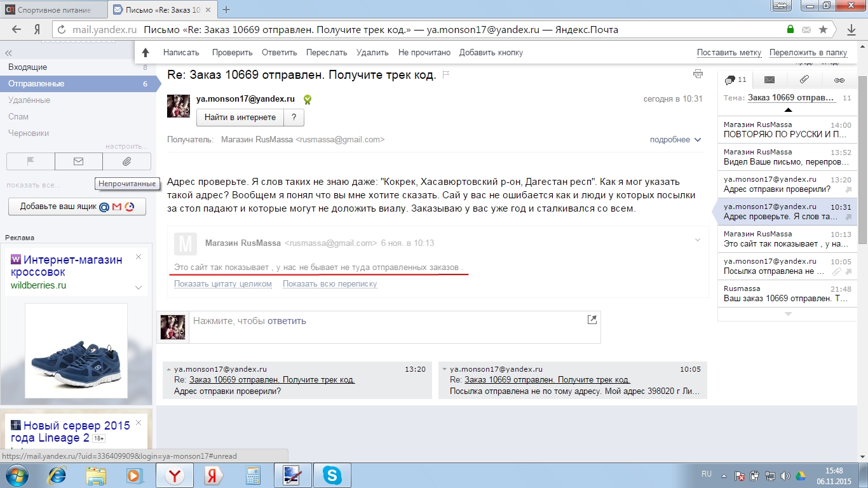Click the flag icon beside the subject

(x=446, y=75)
